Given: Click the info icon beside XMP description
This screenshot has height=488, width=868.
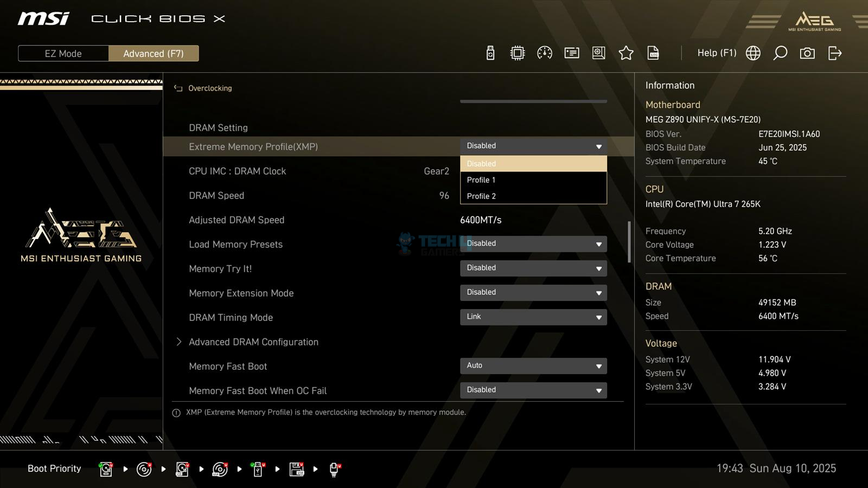Looking at the screenshot, I should click(x=176, y=413).
